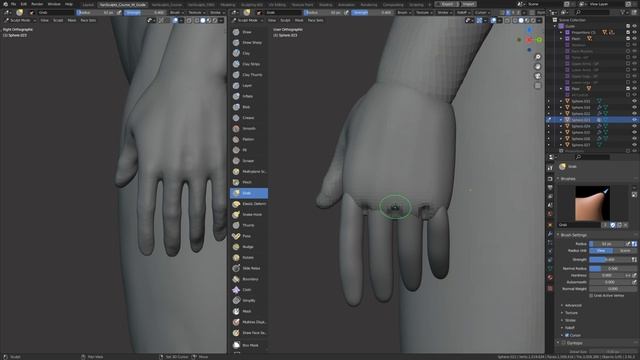Image resolution: width=640 pixels, height=360 pixels.
Task: Select the Thumb brush
Action: [249, 225]
